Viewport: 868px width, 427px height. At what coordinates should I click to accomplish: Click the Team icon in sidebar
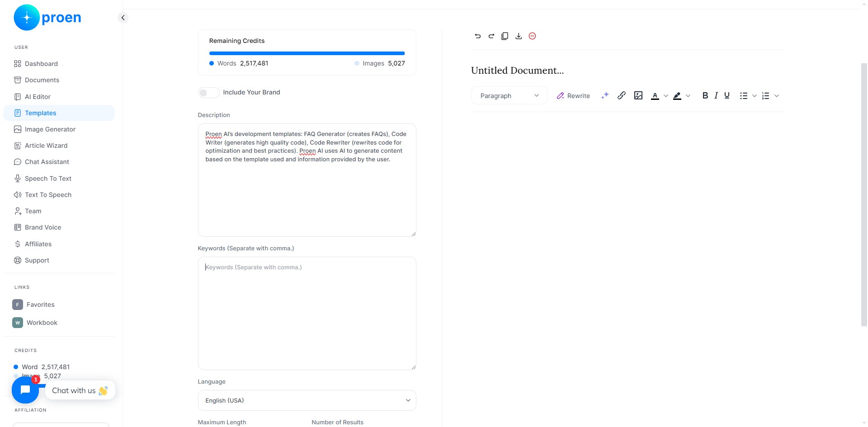[18, 211]
